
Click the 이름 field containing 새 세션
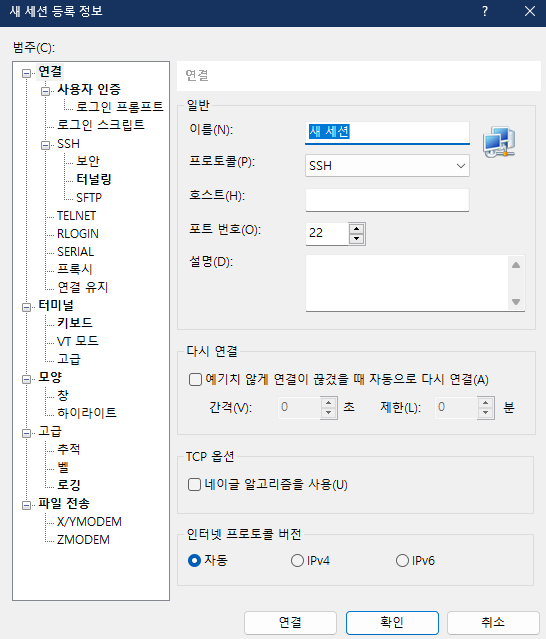point(387,132)
